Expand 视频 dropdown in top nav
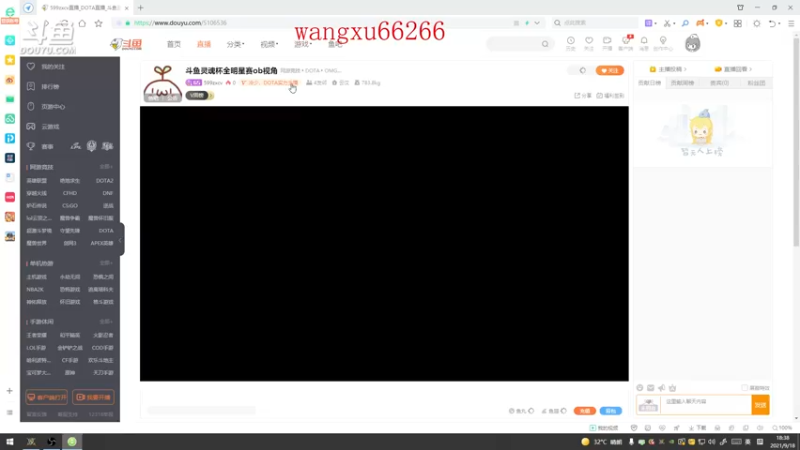Viewport: 800px width, 450px height. point(269,44)
